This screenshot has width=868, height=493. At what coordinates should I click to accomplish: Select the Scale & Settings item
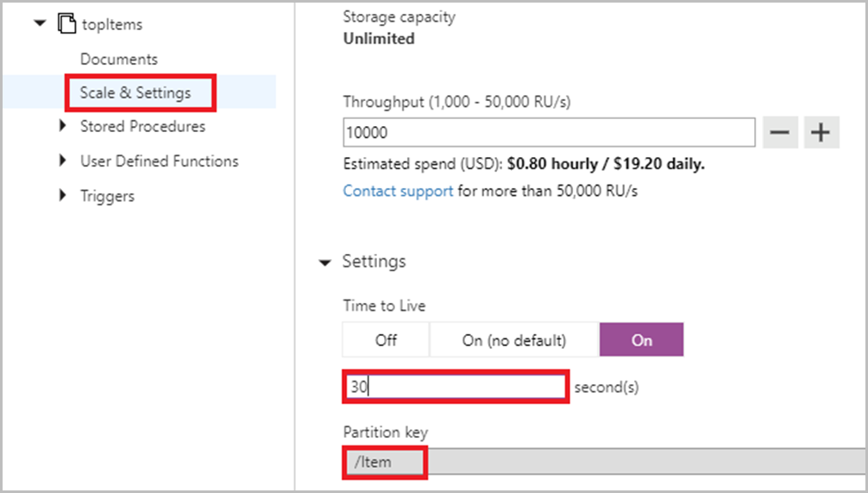(135, 93)
